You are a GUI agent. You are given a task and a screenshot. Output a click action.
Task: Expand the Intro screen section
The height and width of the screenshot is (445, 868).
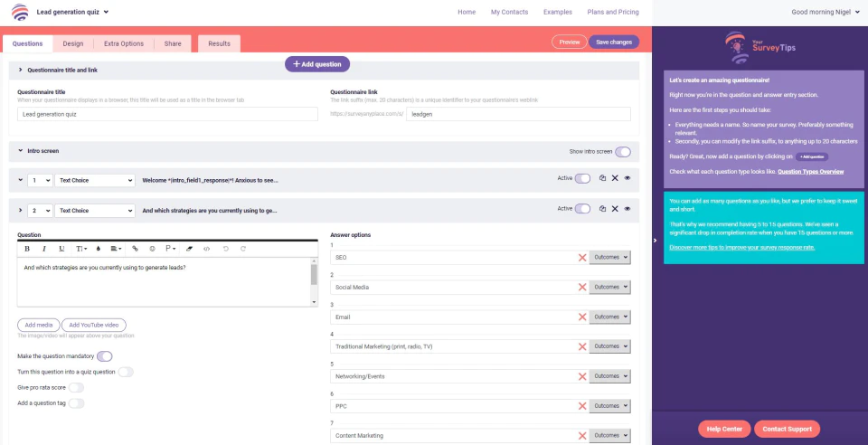pos(21,151)
